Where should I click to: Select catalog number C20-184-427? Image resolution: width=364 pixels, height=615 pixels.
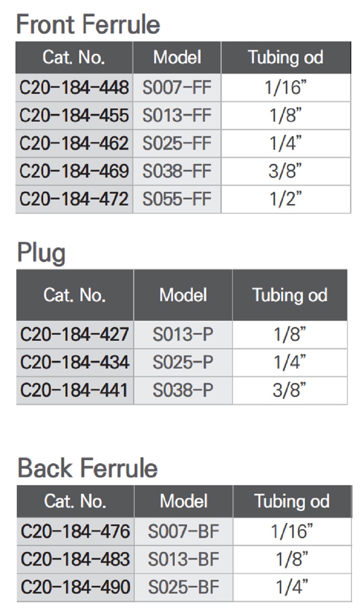click(75, 335)
